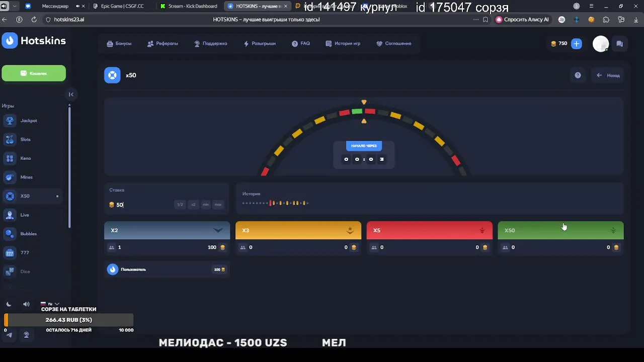644x362 pixels.
Task: Open the Розыгрыши menu item
Action: point(260,44)
